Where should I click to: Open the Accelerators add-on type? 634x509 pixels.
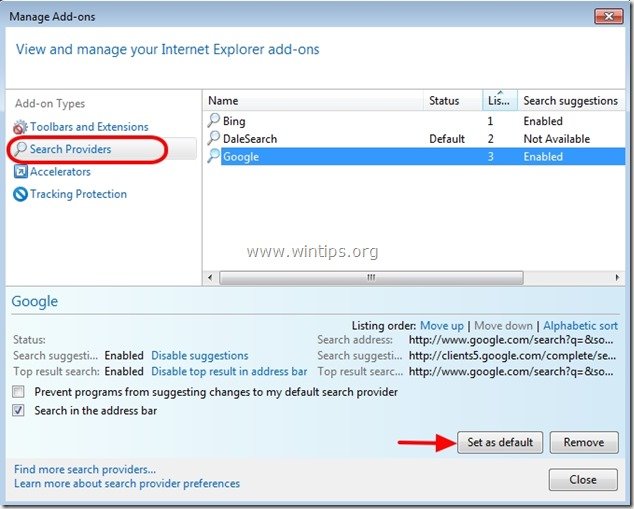click(x=60, y=172)
